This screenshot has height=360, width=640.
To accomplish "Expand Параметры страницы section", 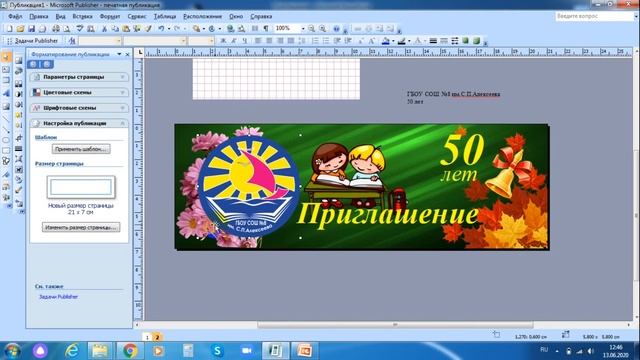I will (79, 77).
